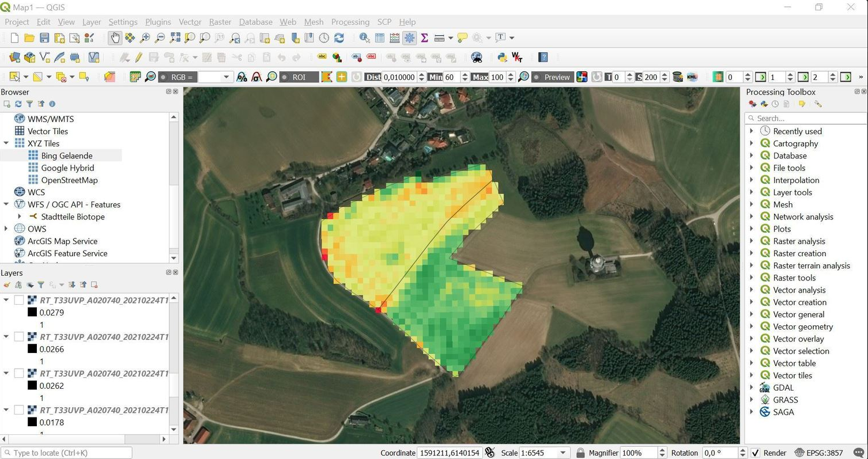The height and width of the screenshot is (459, 868).
Task: Select the Zoom In tool
Action: (x=144, y=37)
